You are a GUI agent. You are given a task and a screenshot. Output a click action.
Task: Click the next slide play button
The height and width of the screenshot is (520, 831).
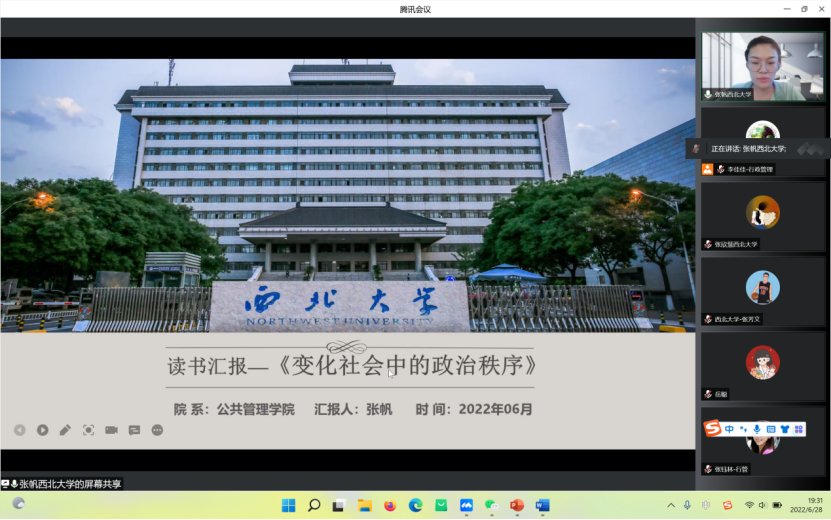[x=43, y=430]
